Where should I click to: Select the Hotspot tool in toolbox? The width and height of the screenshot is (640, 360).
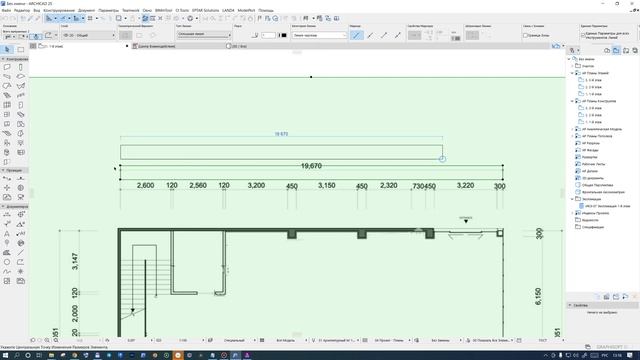pos(20,271)
